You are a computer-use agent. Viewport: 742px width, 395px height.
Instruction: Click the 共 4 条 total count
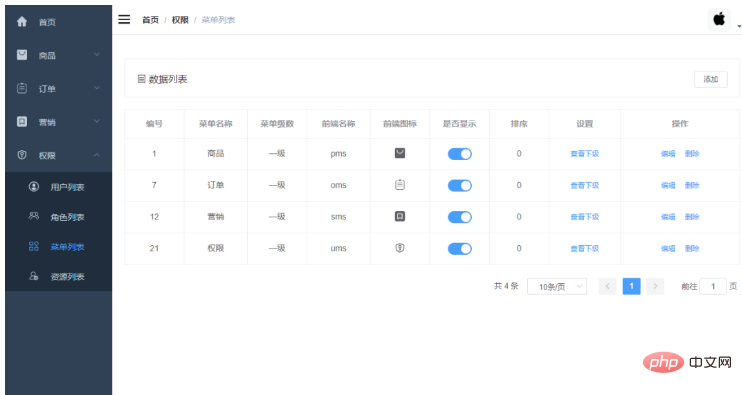pos(506,286)
